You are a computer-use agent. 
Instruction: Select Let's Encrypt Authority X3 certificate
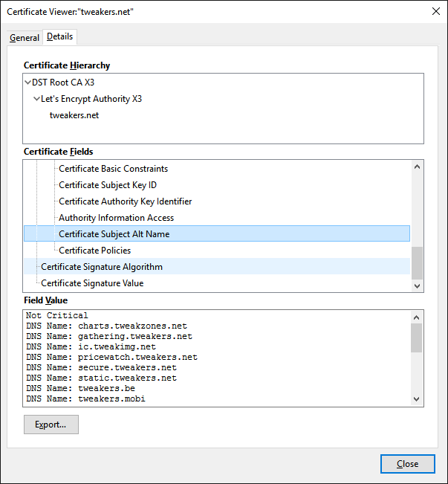(x=91, y=99)
